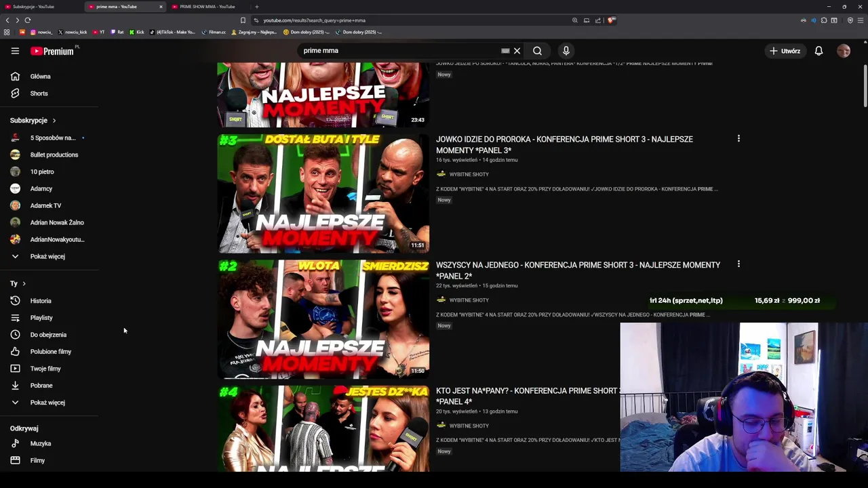Open WYBITNE SHOTY channel under 'WSZYSCY NA JEDNEGO'

pyautogui.click(x=469, y=300)
